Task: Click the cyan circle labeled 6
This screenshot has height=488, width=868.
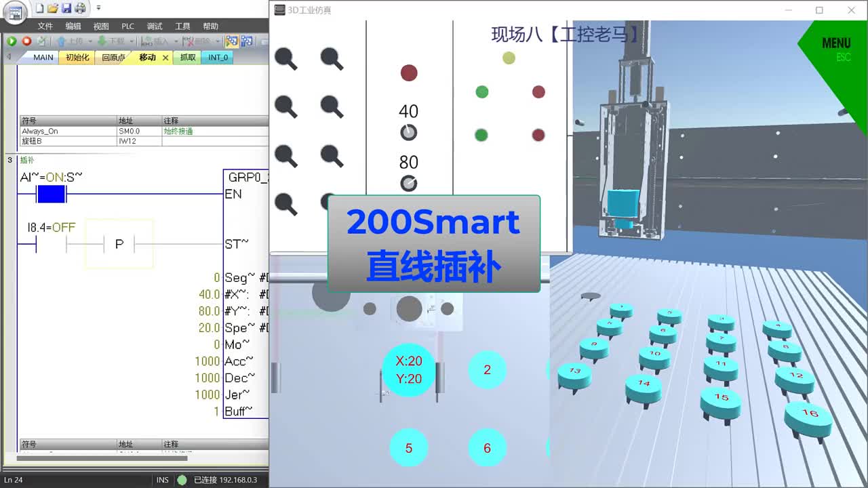Action: [x=487, y=448]
